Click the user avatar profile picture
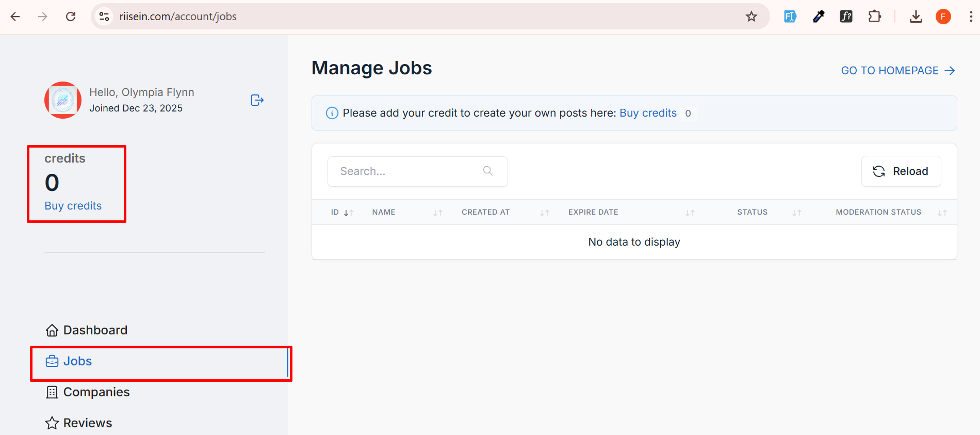Screen dimensions: 980x435 point(63,100)
